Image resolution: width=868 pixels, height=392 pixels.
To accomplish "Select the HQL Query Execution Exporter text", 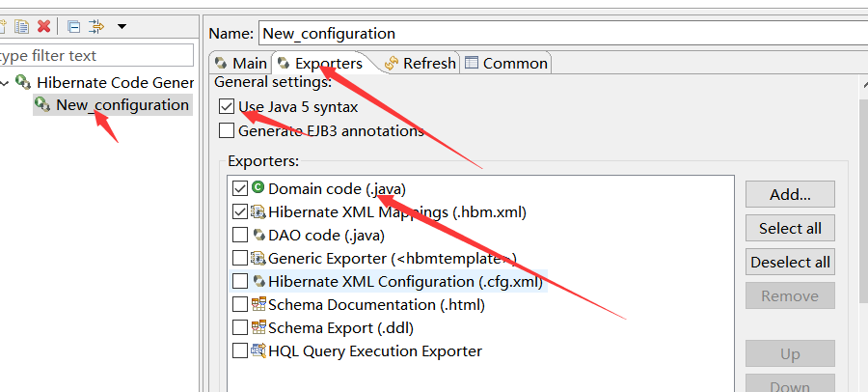I will pos(375,351).
